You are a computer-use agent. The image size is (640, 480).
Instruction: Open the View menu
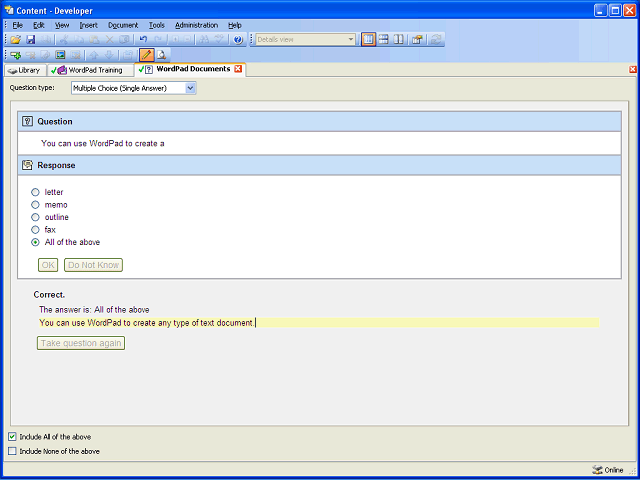(x=62, y=25)
